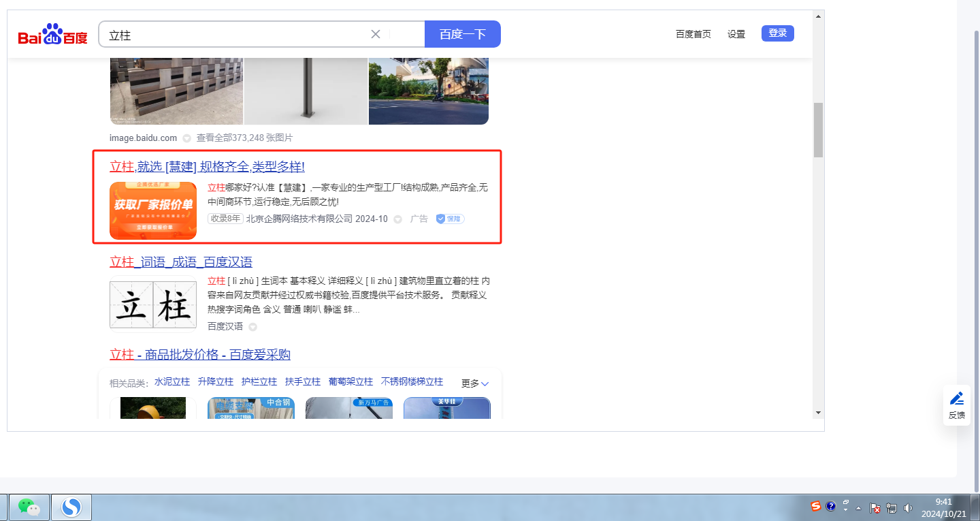Open the Baidu logo homepage link
The height and width of the screenshot is (521, 980).
(x=52, y=34)
